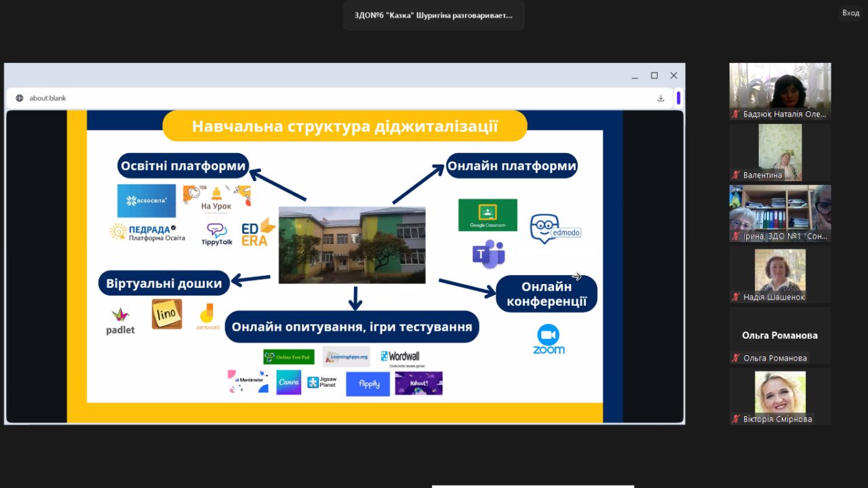Click the Онлайн конференції label

click(x=547, y=294)
